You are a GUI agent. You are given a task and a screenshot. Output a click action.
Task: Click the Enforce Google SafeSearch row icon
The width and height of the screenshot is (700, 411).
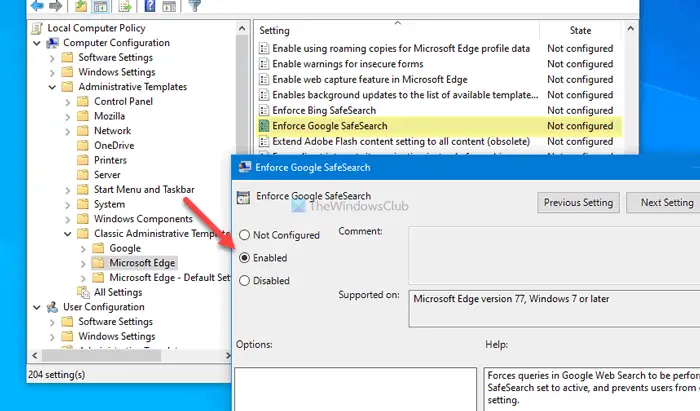tap(264, 126)
